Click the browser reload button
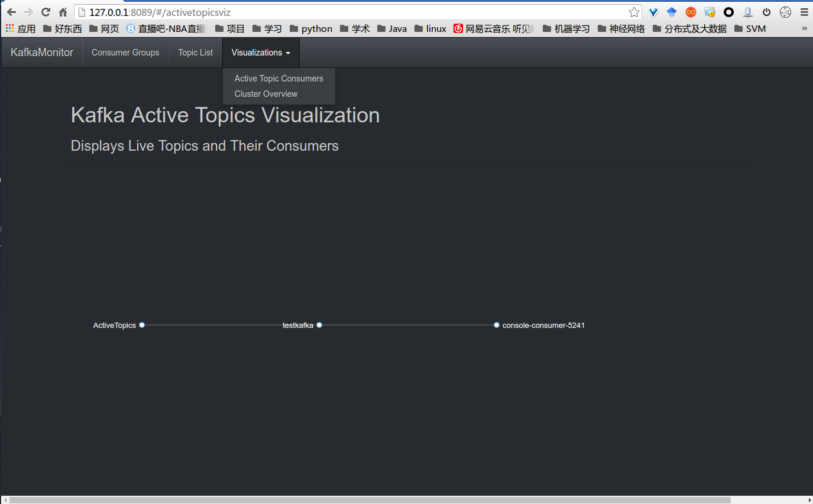This screenshot has width=813, height=504. 46,12
